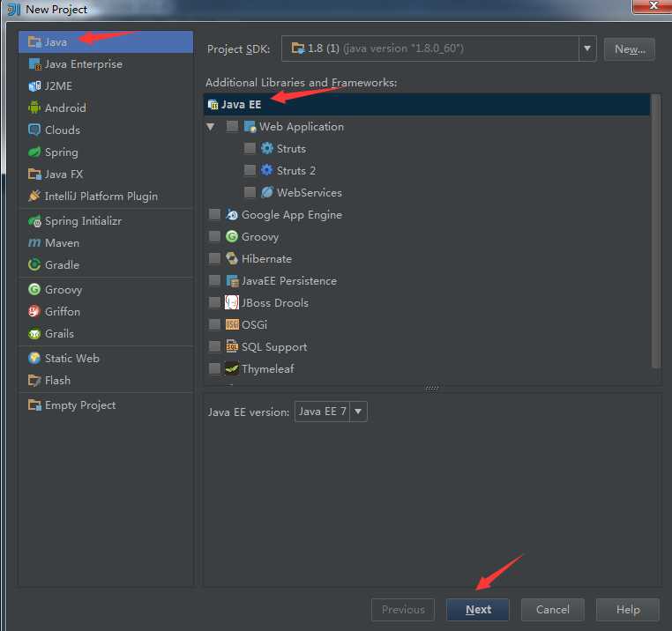Select the Maven list label
The height and width of the screenshot is (631, 672).
[x=62, y=243]
